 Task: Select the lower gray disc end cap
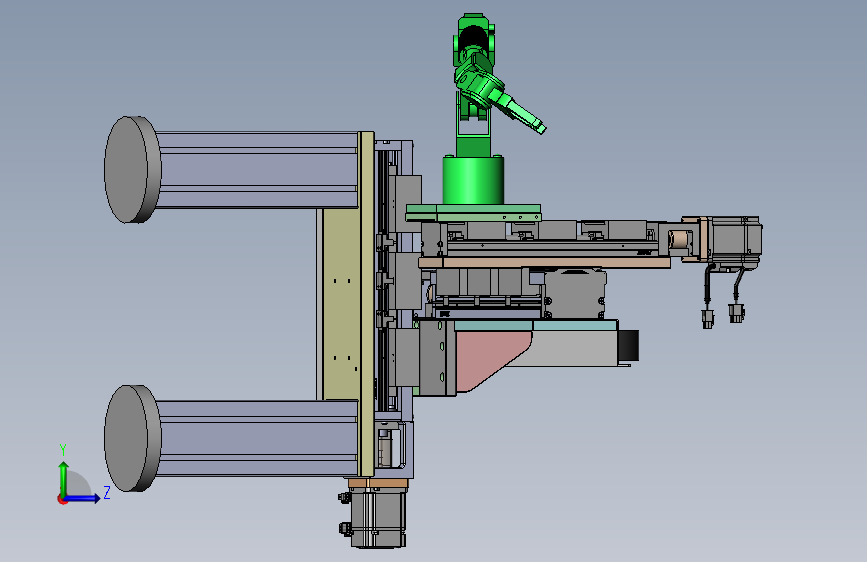click(x=133, y=438)
